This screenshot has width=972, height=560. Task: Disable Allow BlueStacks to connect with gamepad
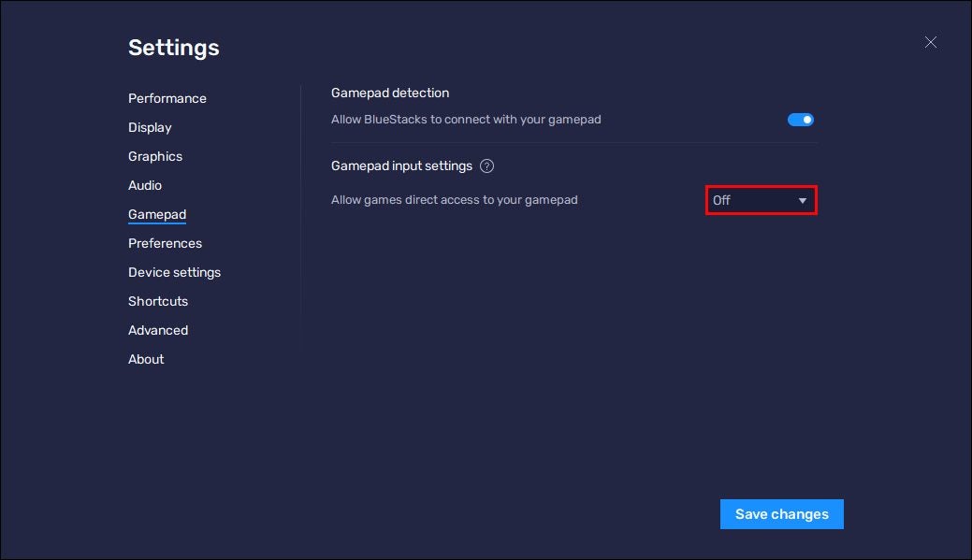point(801,120)
